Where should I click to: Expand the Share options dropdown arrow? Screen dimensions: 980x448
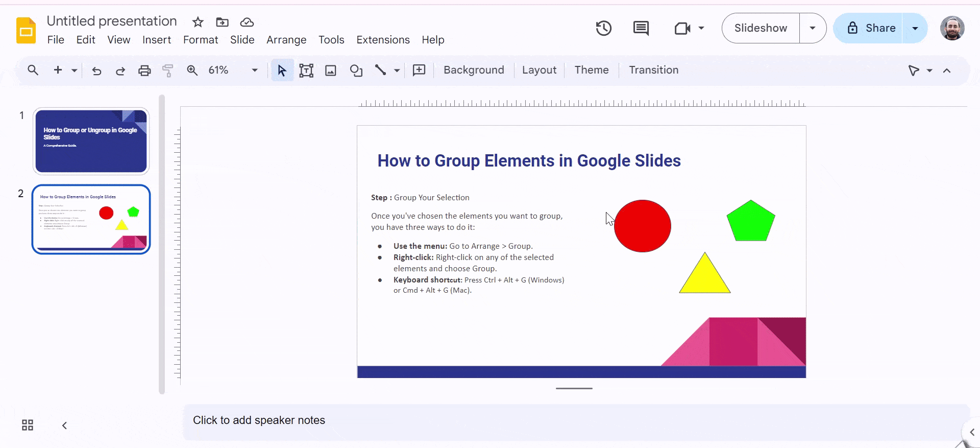(915, 28)
